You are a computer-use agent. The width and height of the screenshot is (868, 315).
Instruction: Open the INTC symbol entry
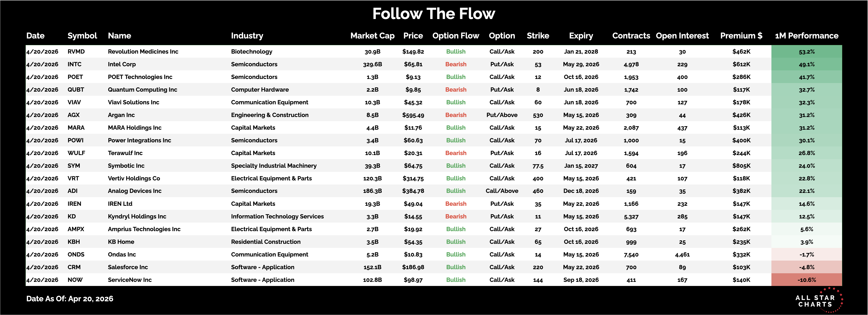[74, 64]
